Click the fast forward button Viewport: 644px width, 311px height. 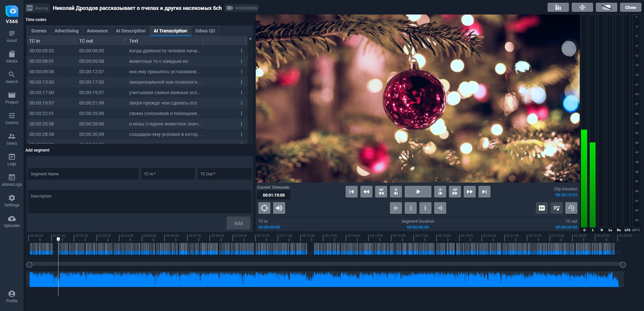pos(470,192)
